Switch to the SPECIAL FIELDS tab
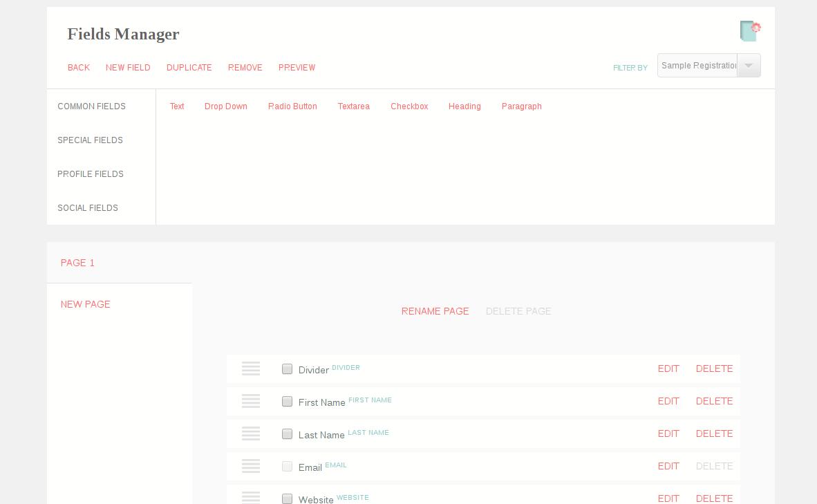Image resolution: width=817 pixels, height=504 pixels. pyautogui.click(x=90, y=140)
